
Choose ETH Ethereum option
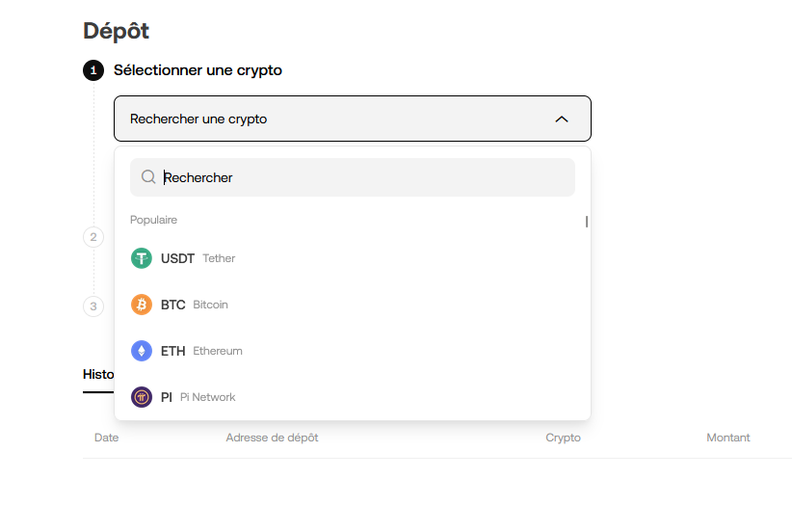coord(353,351)
